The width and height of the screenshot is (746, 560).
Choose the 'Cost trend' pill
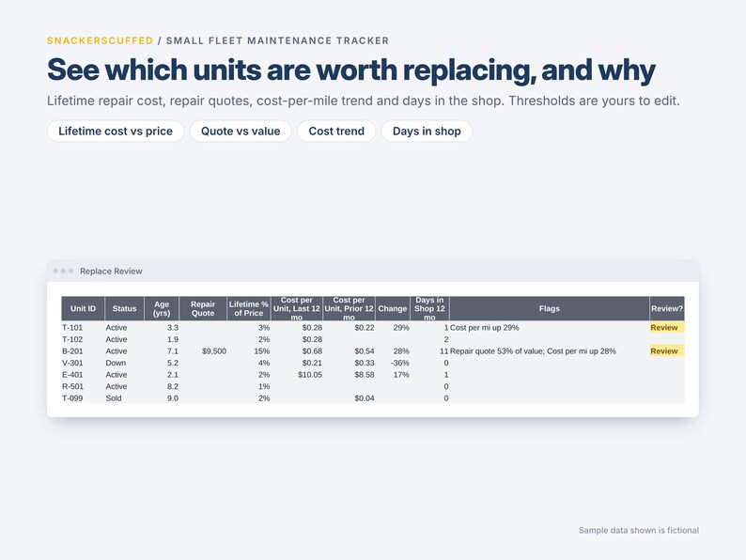click(336, 132)
